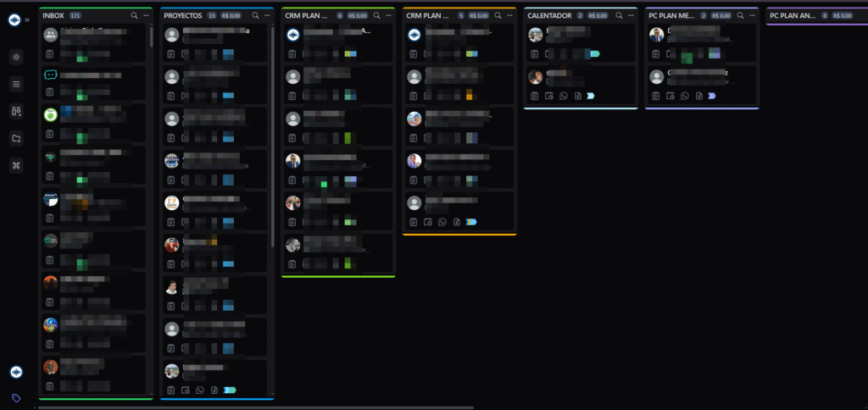Open the CALENTADOR column three-dot menu

click(631, 15)
